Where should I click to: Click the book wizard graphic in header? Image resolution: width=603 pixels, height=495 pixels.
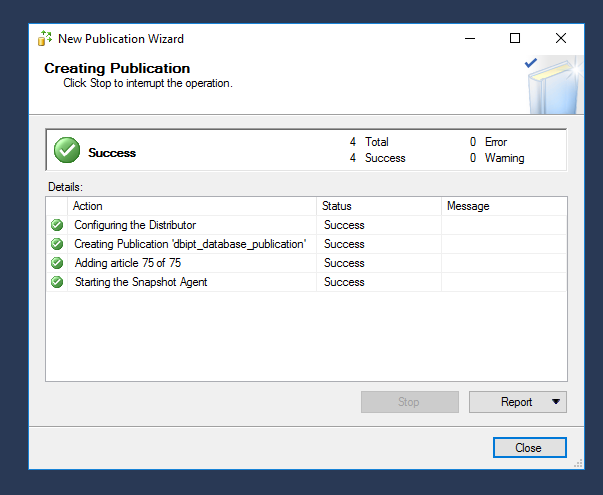click(x=554, y=85)
